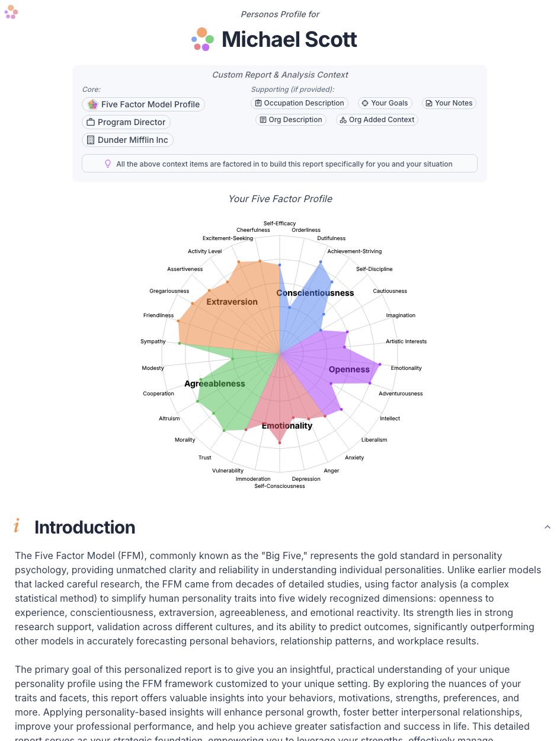This screenshot has width=560, height=741.
Task: Click the document icon on Your Notes
Action: (429, 103)
